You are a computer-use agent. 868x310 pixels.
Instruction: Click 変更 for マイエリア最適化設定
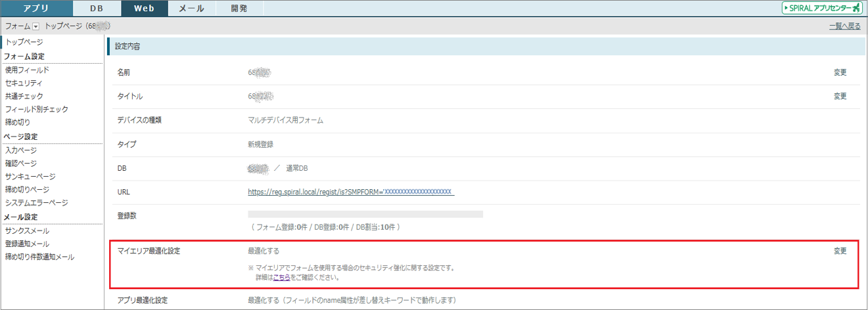[x=840, y=251]
